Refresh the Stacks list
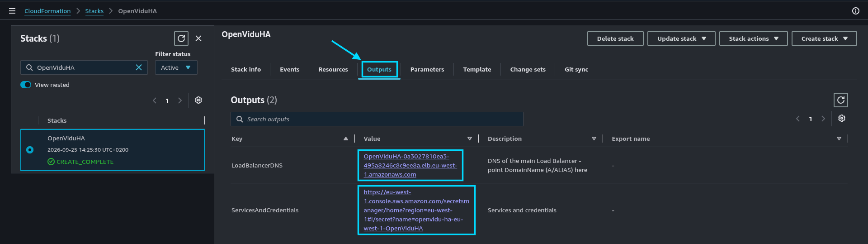The width and height of the screenshot is (868, 244). (x=181, y=38)
